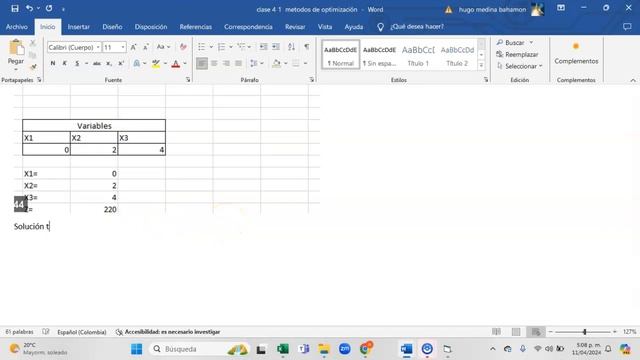Open text effects options
Image resolution: width=640 pixels, height=360 pixels.
[137, 64]
